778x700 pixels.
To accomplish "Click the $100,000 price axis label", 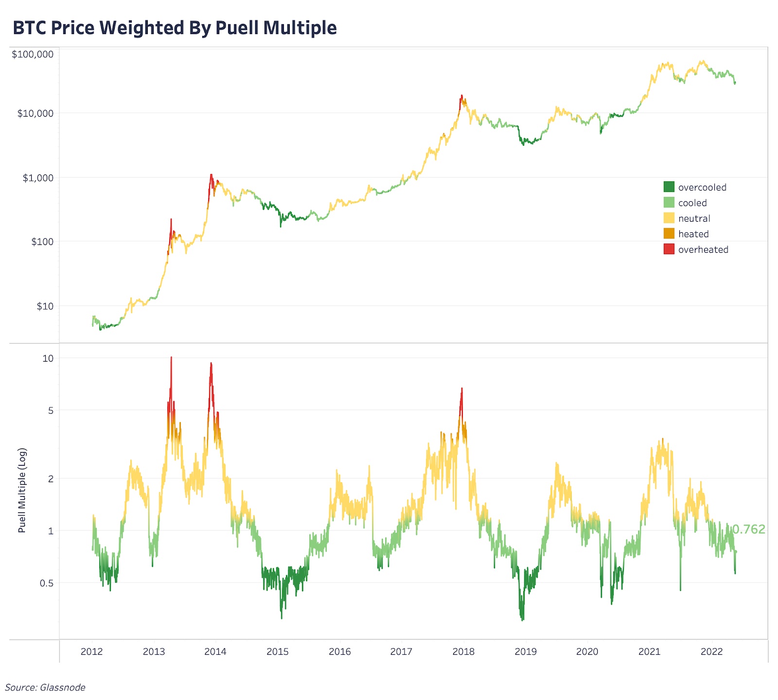I will (33, 54).
